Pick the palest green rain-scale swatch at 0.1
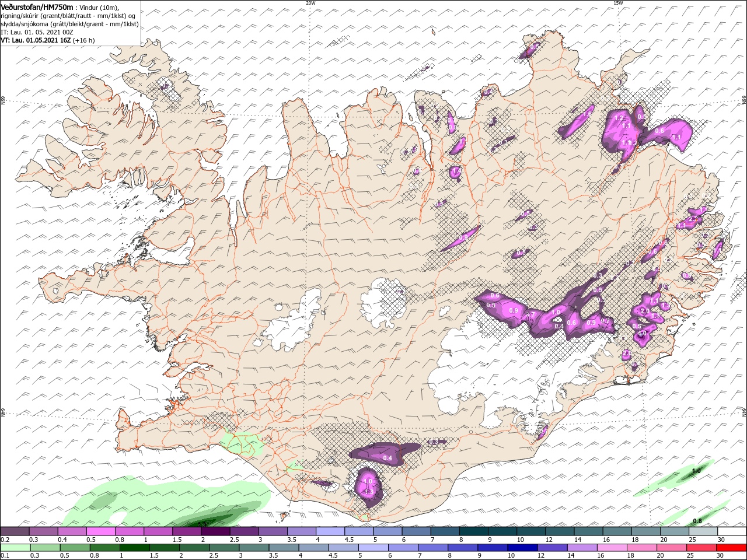Screen dimensions: 747x560 coord(15,548)
